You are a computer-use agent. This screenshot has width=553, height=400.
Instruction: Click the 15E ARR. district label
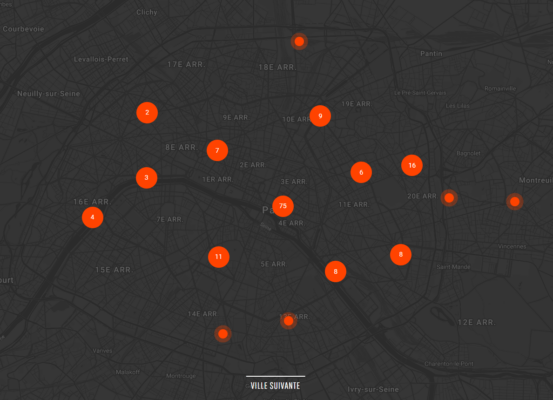pos(114,270)
